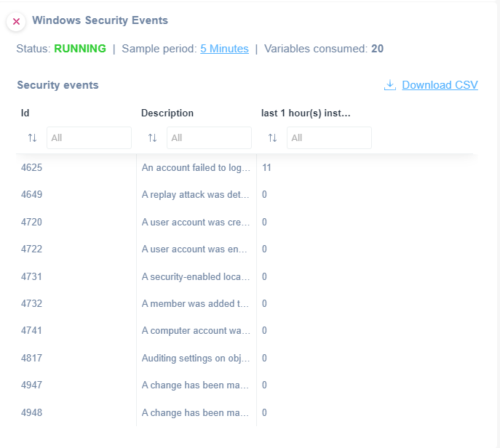
Task: Select event Id 4732 cell
Action: click(31, 303)
